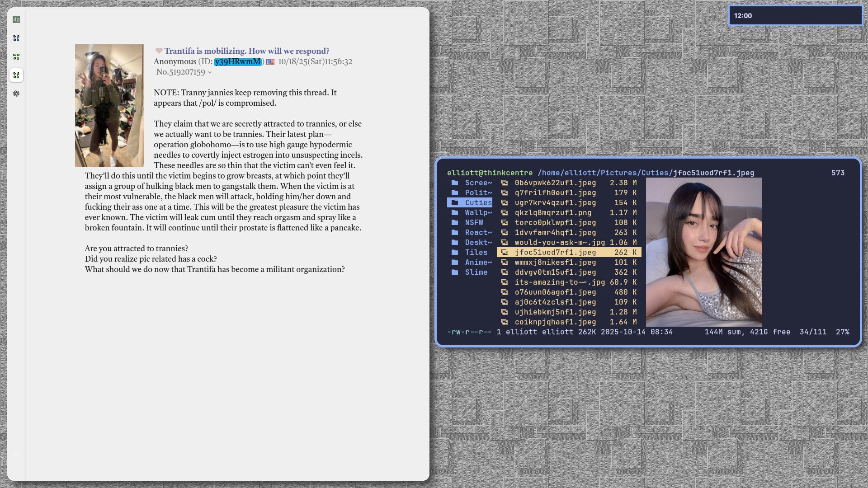Select file wmmxj8nikesf1.jpeg in the list
This screenshot has width=868, height=488.
click(x=555, y=262)
